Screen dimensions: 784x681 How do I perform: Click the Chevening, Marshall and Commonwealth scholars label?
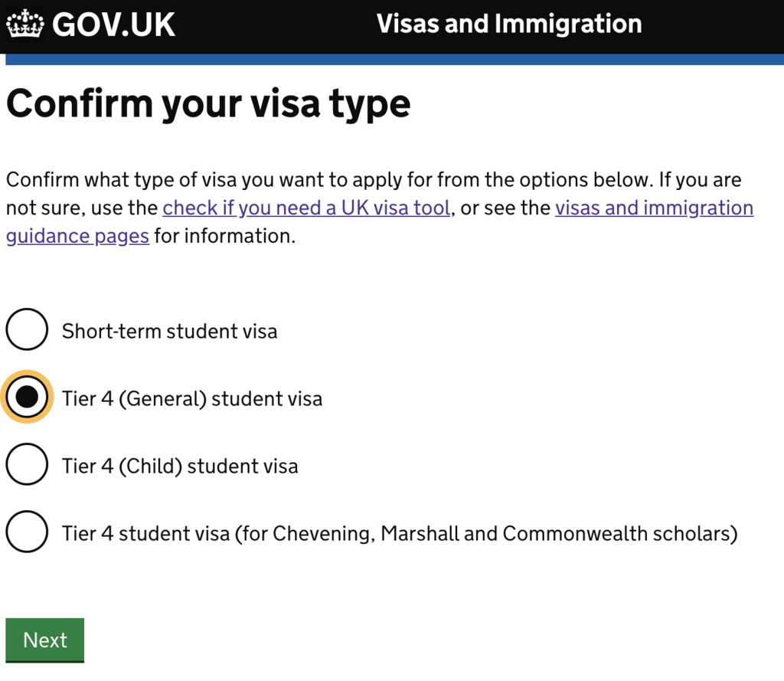(398, 532)
